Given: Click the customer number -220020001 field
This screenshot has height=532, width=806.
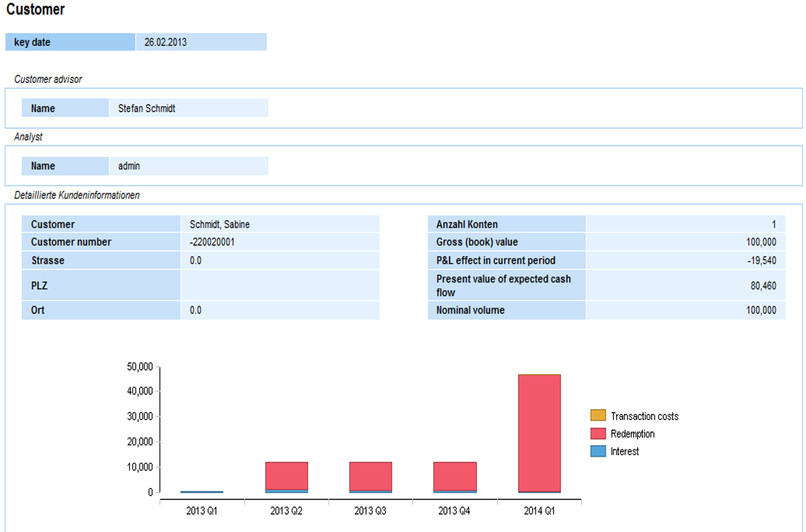Looking at the screenshot, I should pos(212,242).
